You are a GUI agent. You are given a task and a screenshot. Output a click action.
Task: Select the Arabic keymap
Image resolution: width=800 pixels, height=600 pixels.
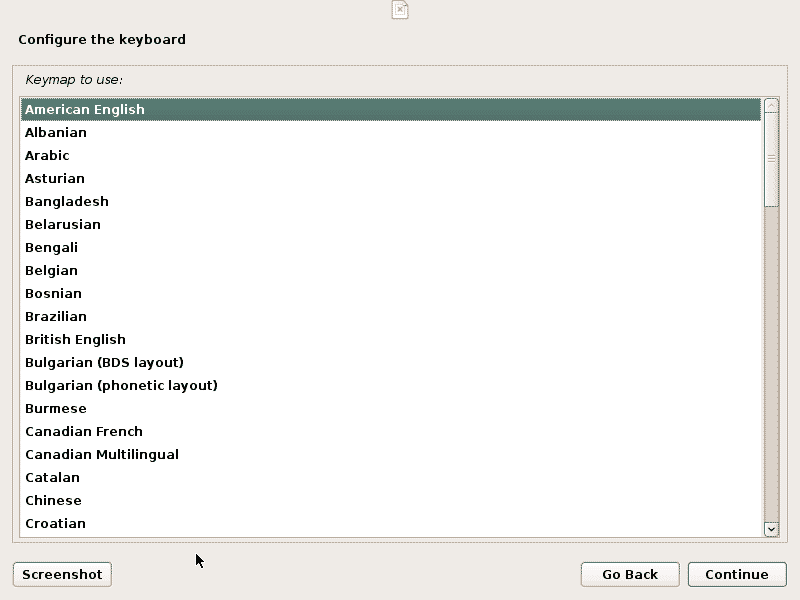pyautogui.click(x=47, y=156)
